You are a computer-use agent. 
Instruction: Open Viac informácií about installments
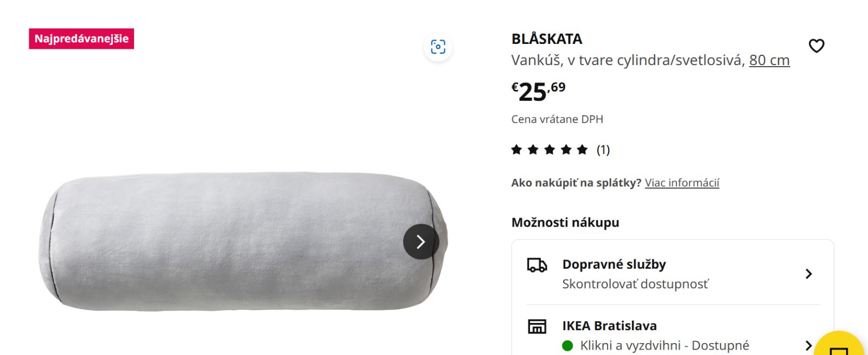point(682,183)
